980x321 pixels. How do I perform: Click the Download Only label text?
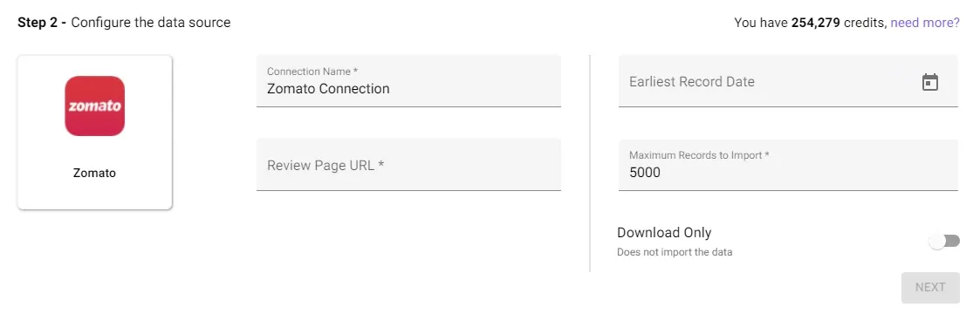pyautogui.click(x=664, y=232)
